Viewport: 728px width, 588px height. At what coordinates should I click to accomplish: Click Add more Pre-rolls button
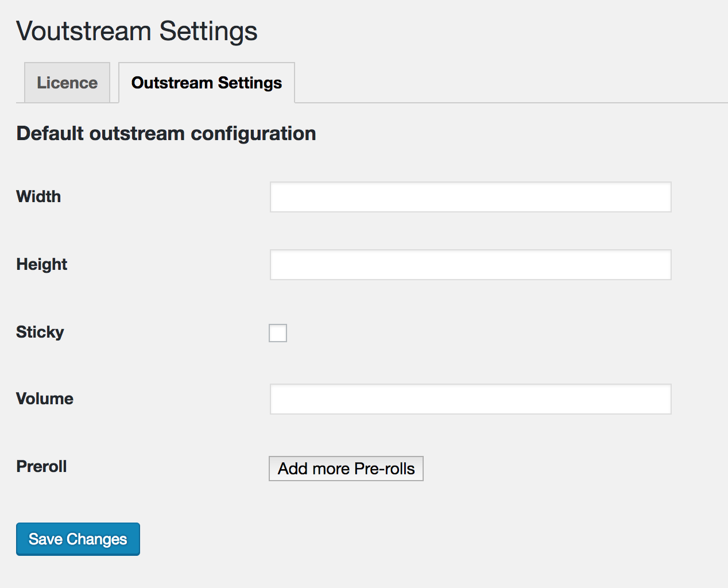346,469
